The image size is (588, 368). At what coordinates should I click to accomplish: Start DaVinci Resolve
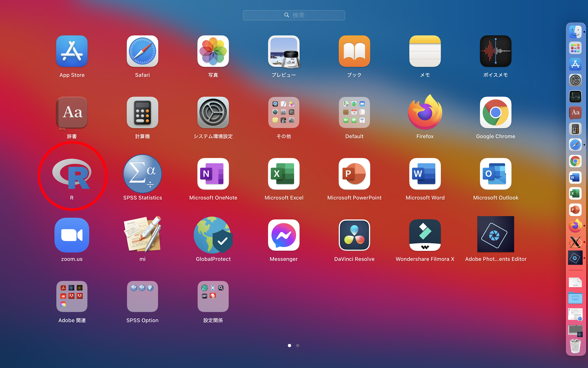354,235
